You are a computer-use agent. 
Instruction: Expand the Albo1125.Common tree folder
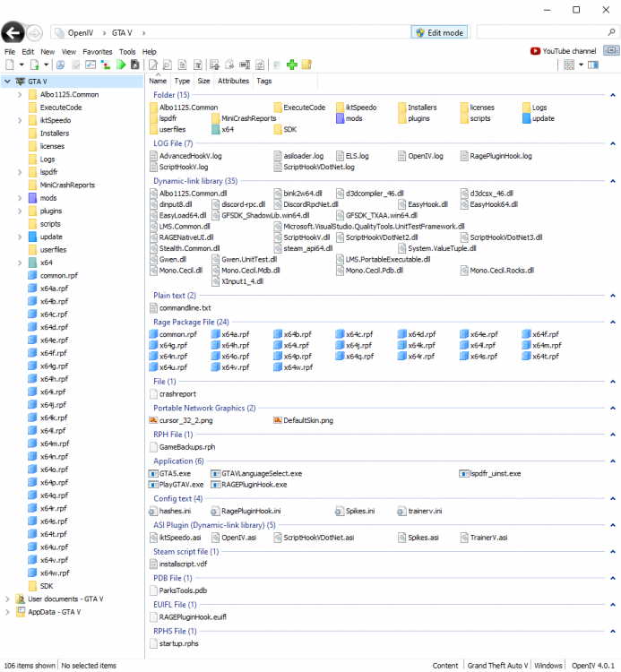20,94
